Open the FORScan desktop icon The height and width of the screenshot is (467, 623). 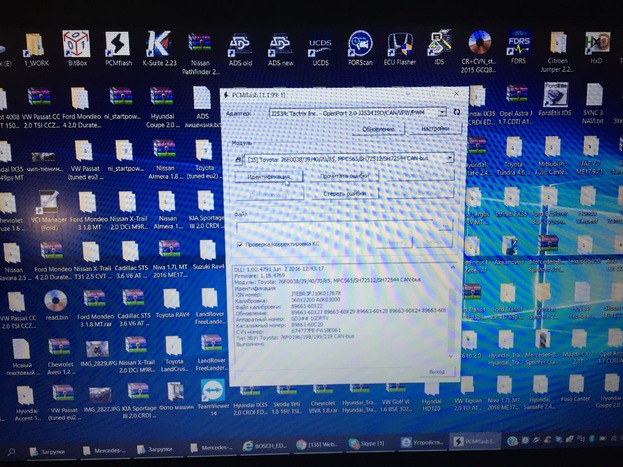click(360, 45)
